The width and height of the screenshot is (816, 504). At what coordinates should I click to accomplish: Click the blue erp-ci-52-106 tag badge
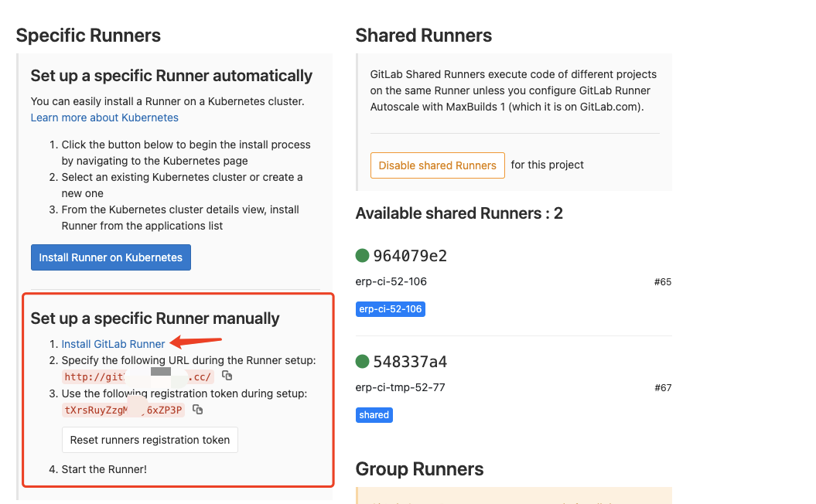pyautogui.click(x=391, y=309)
